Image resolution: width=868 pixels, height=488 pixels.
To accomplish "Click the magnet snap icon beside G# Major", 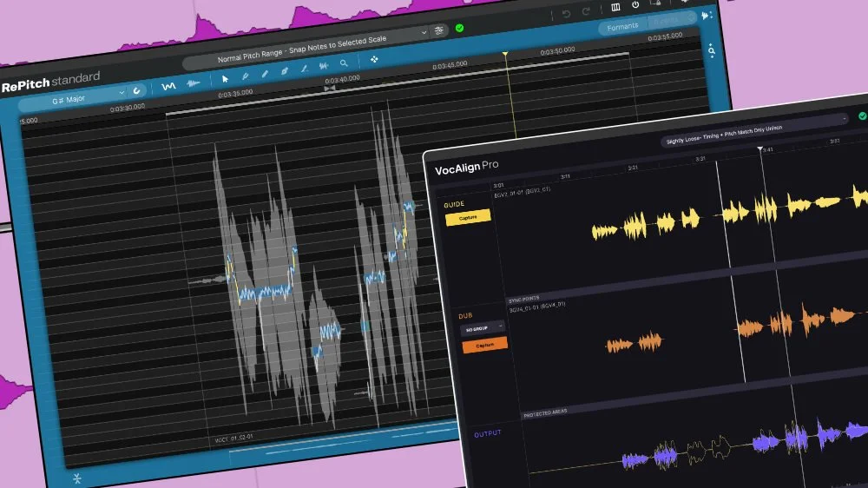I will (x=137, y=90).
